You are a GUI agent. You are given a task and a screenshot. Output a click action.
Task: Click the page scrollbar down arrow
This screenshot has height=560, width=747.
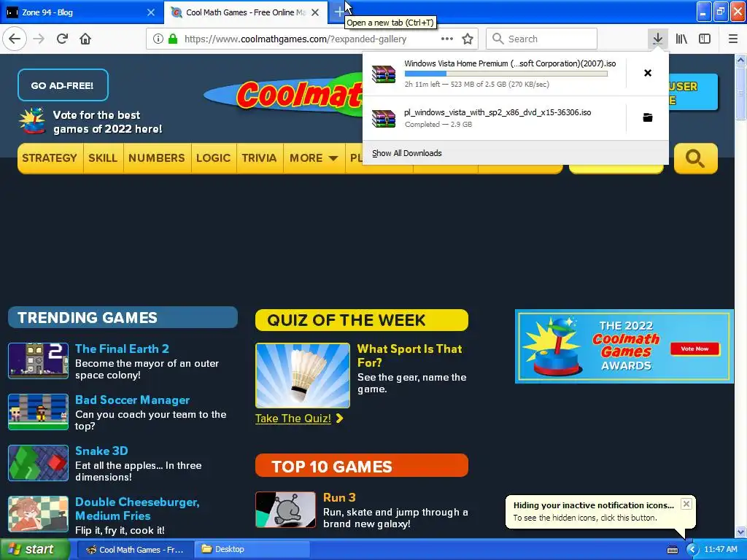click(x=740, y=532)
